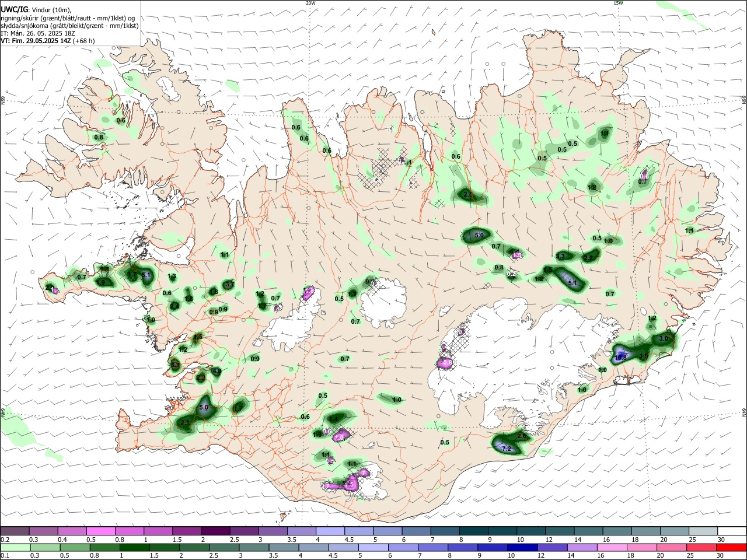747x560 pixels.
Task: Pick the bright red bottom-row swatch labeled 30
Action: pos(732,547)
